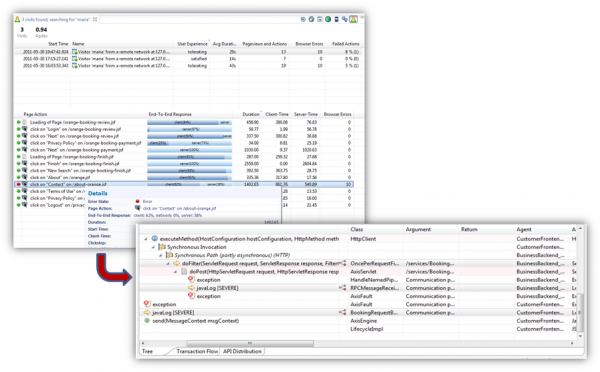Click response bar of Loading booking-review row
The width and height of the screenshot is (600, 372).
[x=189, y=122]
